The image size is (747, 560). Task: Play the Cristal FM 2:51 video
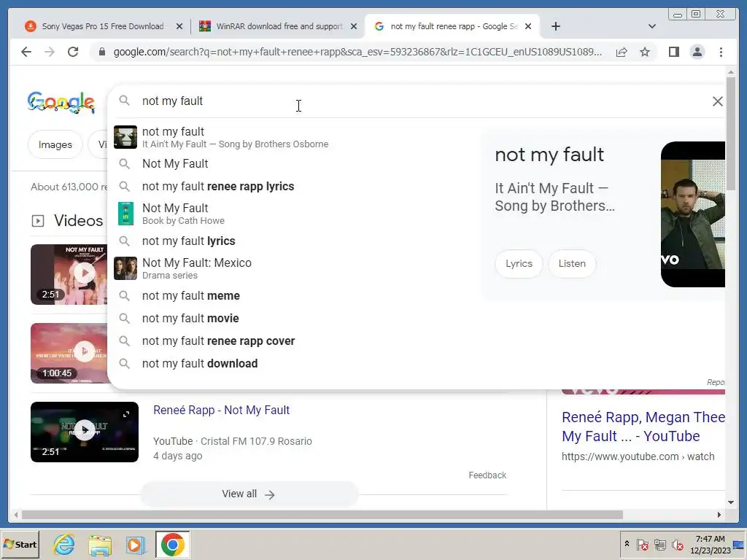pyautogui.click(x=85, y=432)
